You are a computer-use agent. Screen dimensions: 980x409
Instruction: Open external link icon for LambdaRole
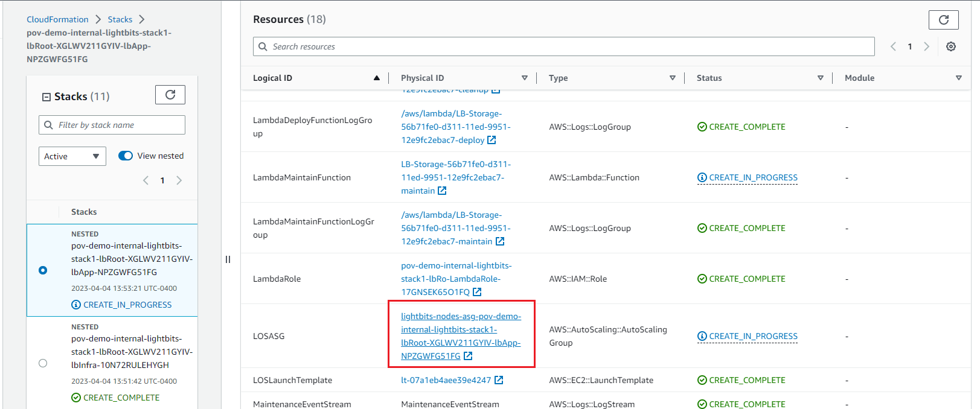(477, 292)
